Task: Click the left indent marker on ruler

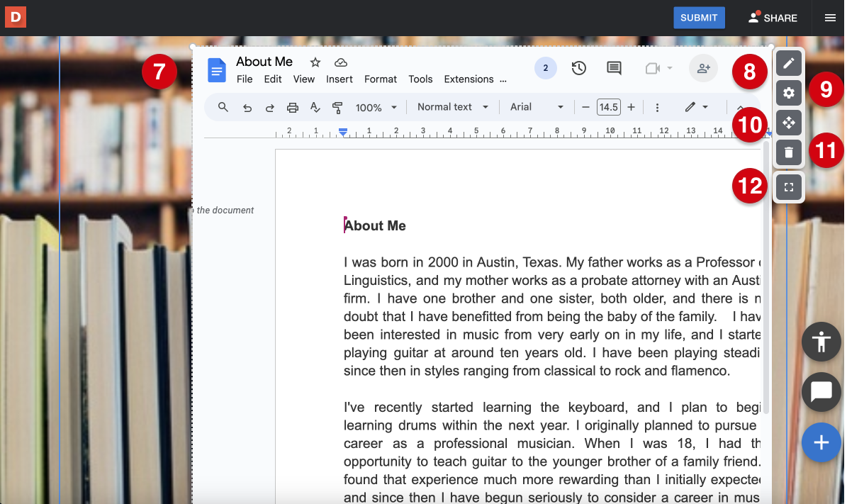Action: pyautogui.click(x=342, y=131)
